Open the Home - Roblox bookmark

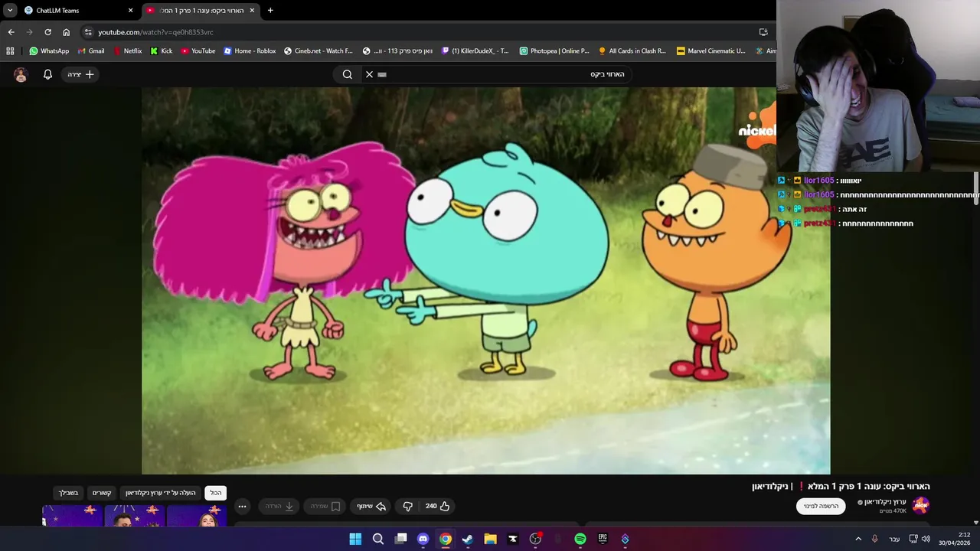click(x=250, y=51)
